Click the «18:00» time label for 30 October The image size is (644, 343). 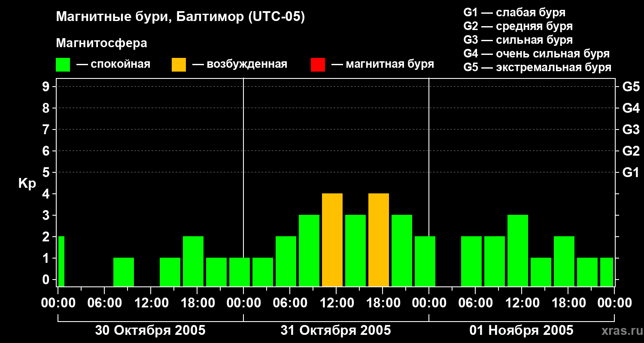click(x=197, y=303)
